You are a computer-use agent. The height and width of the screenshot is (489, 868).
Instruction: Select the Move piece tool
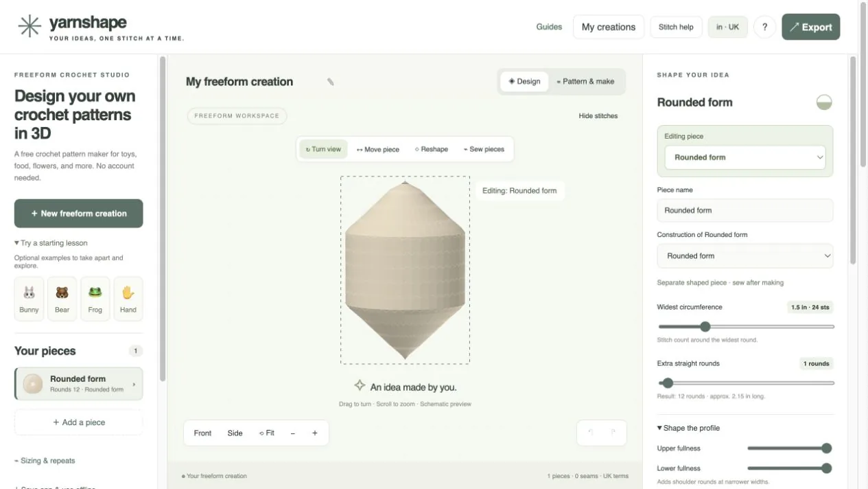pyautogui.click(x=378, y=149)
